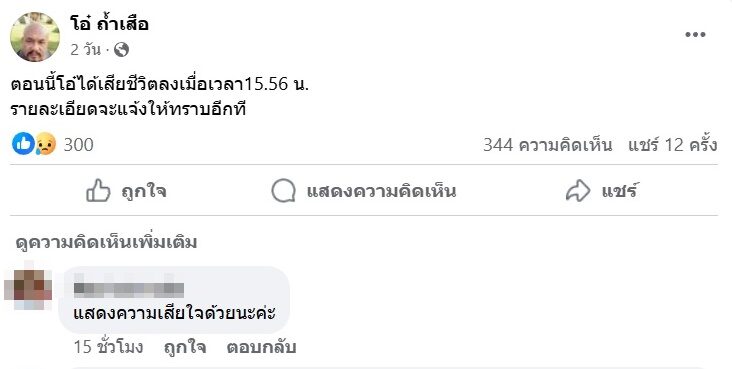Open the three-dot post options menu

[695, 35]
